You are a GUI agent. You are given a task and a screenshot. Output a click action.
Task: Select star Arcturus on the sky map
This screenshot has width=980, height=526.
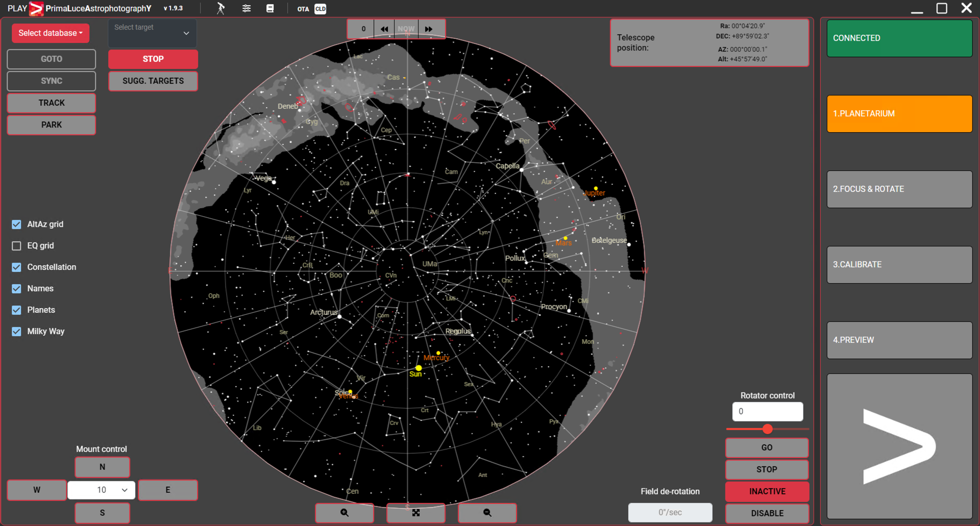339,316
